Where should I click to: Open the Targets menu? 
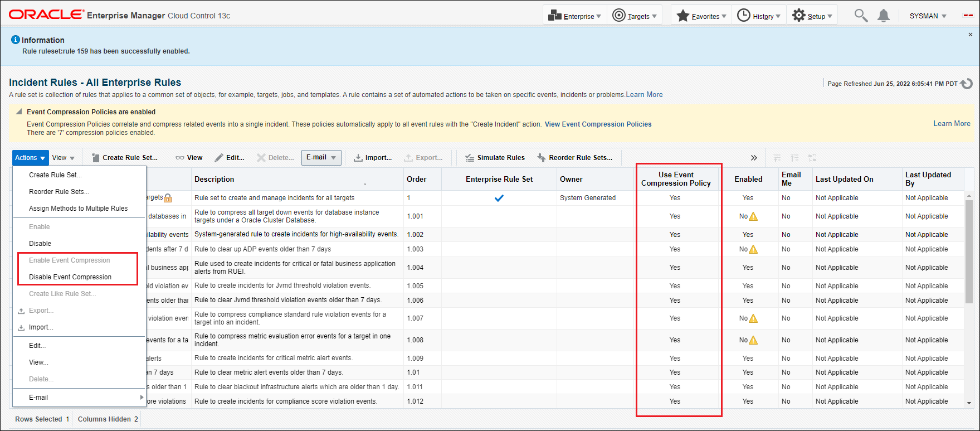pyautogui.click(x=635, y=16)
